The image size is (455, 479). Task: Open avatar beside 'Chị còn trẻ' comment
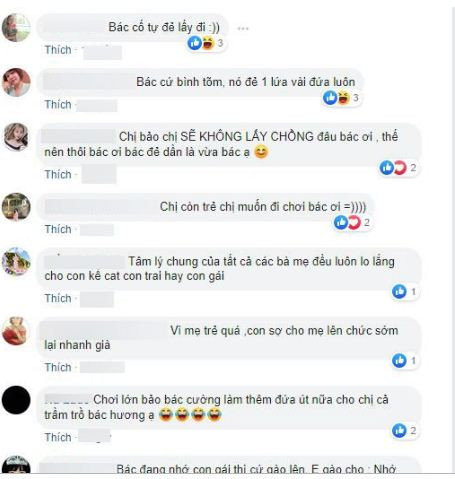point(16,207)
